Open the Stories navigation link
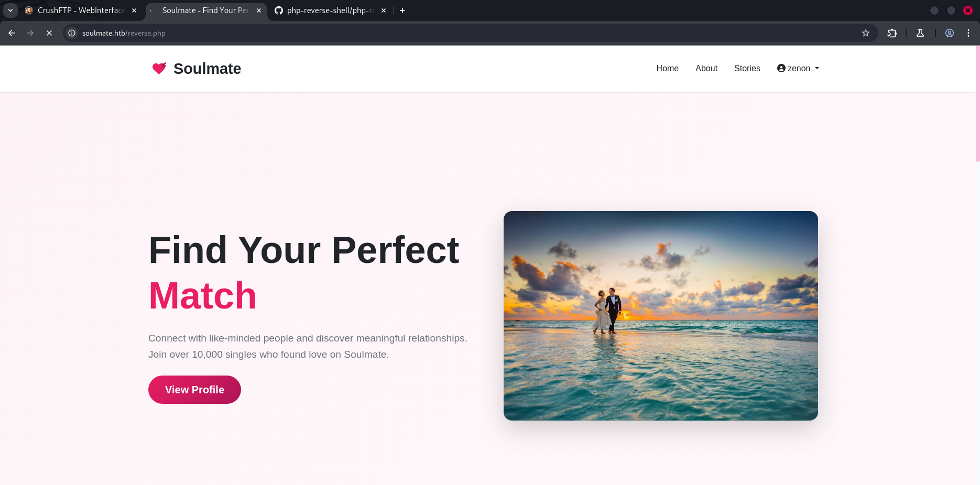This screenshot has height=485, width=980. tap(747, 68)
